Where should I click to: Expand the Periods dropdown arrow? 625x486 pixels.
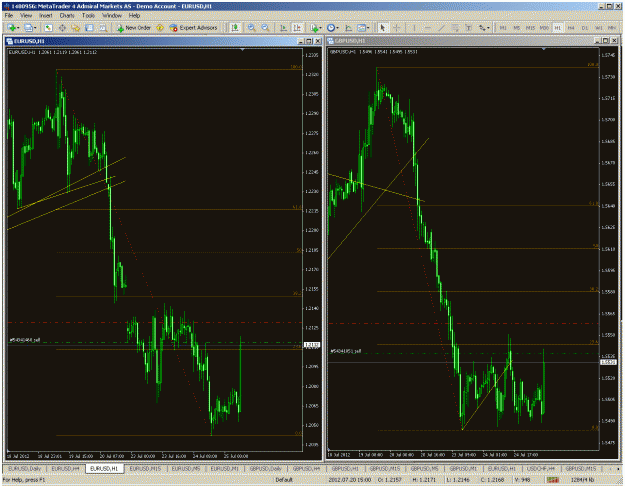click(x=337, y=28)
